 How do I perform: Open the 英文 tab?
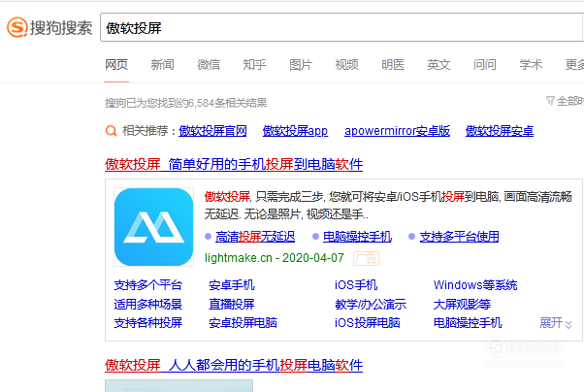click(438, 65)
